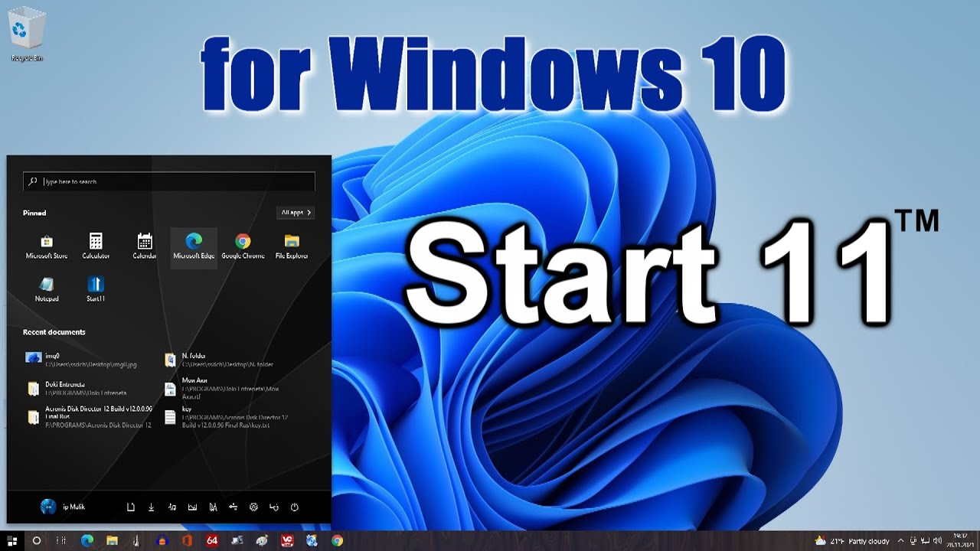Open Google Chrome from pinned apps
The width and height of the screenshot is (980, 551).
243,246
